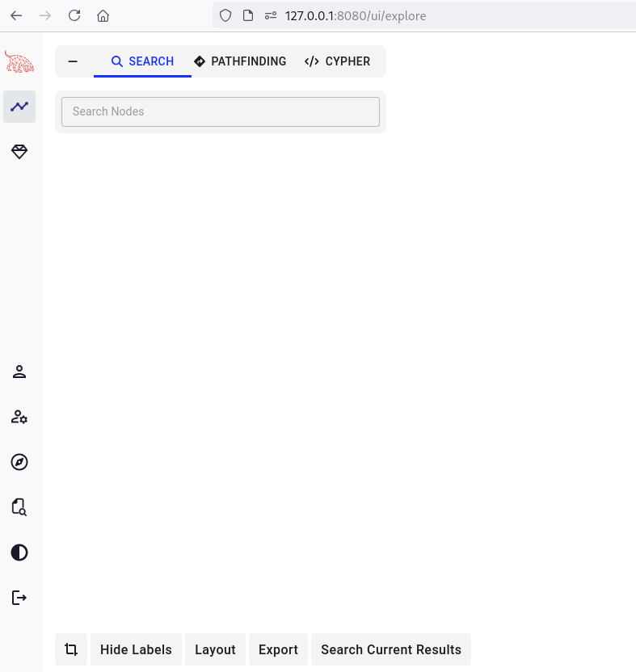
Task: Open Administration via the user-gear icon
Action: 19,417
